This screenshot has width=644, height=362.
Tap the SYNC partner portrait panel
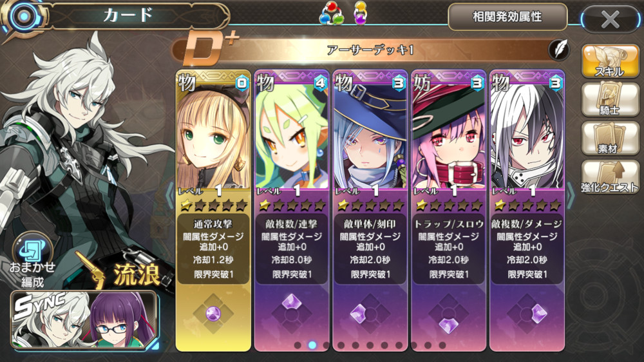pyautogui.click(x=84, y=319)
